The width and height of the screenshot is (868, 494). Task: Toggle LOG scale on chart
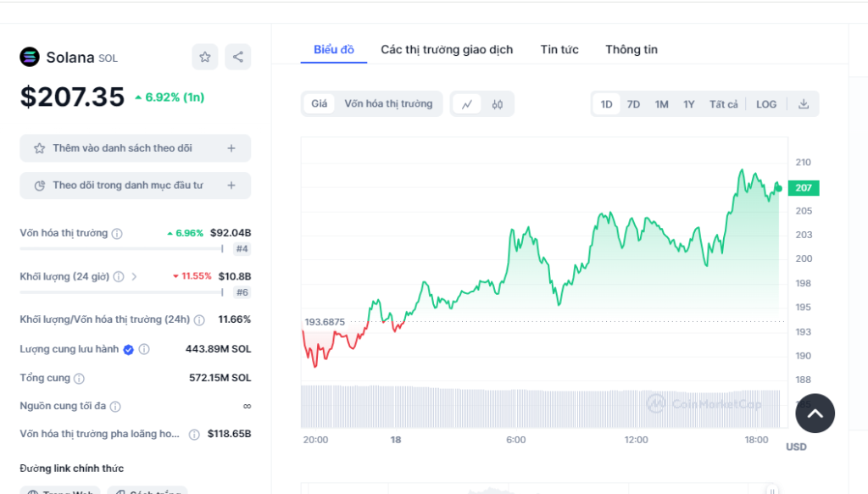tap(766, 104)
